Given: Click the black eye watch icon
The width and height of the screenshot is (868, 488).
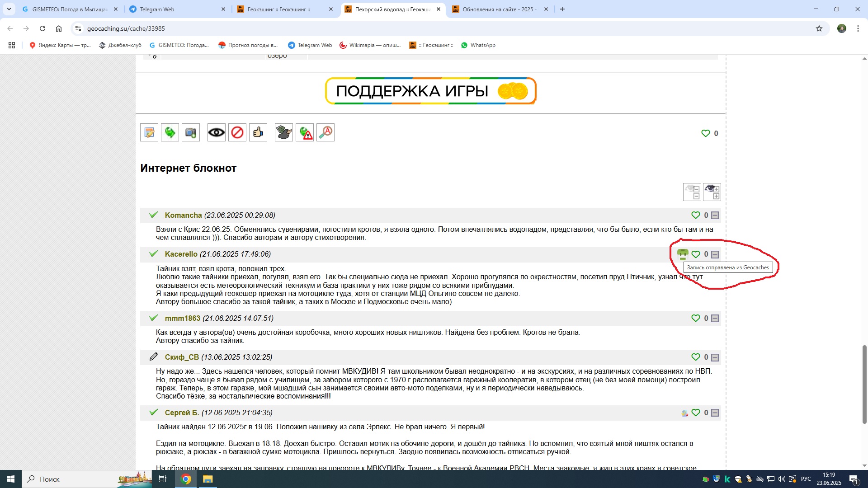Looking at the screenshot, I should pyautogui.click(x=217, y=132).
